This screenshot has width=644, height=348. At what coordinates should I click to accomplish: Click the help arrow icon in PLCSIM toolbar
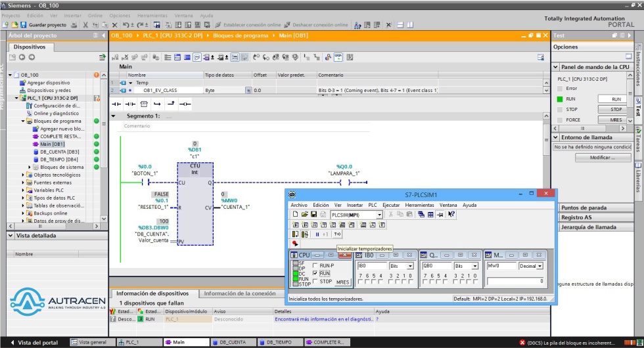pyautogui.click(x=451, y=214)
